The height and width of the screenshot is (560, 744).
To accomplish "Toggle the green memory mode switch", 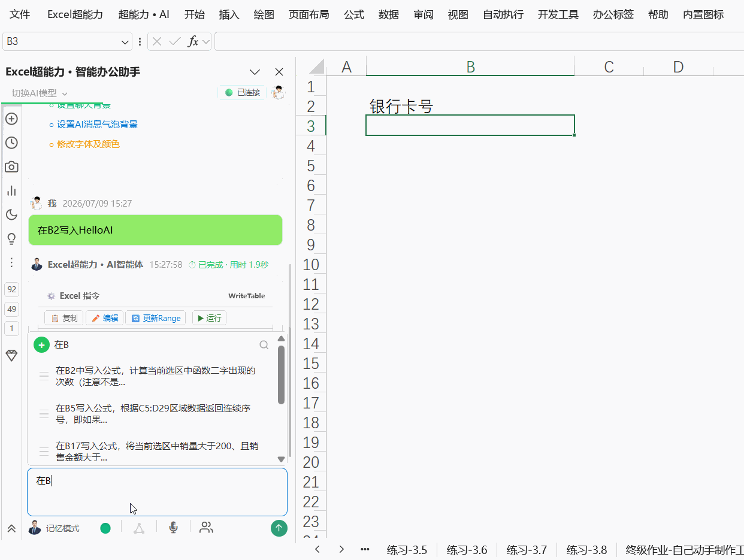I will (x=105, y=528).
